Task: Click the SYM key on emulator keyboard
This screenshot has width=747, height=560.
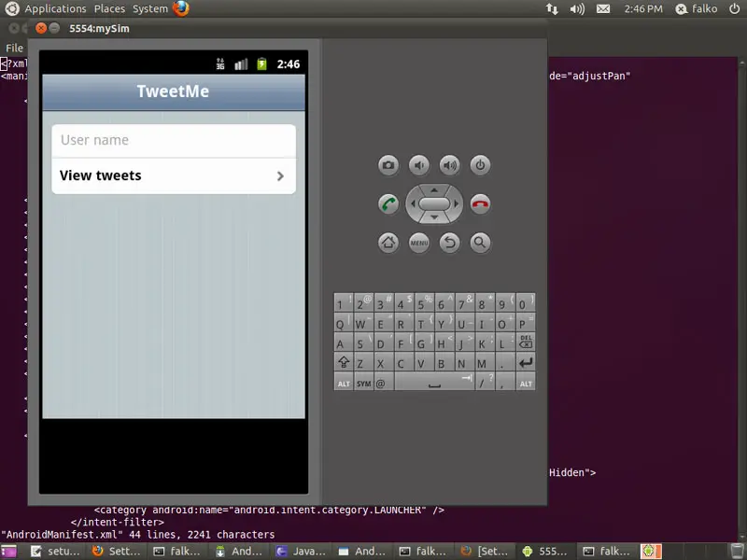Action: coord(363,383)
